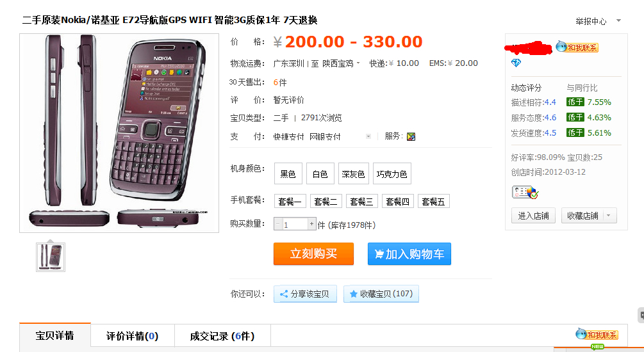
Task: Switch to the 评价详情 tab
Action: click(132, 337)
